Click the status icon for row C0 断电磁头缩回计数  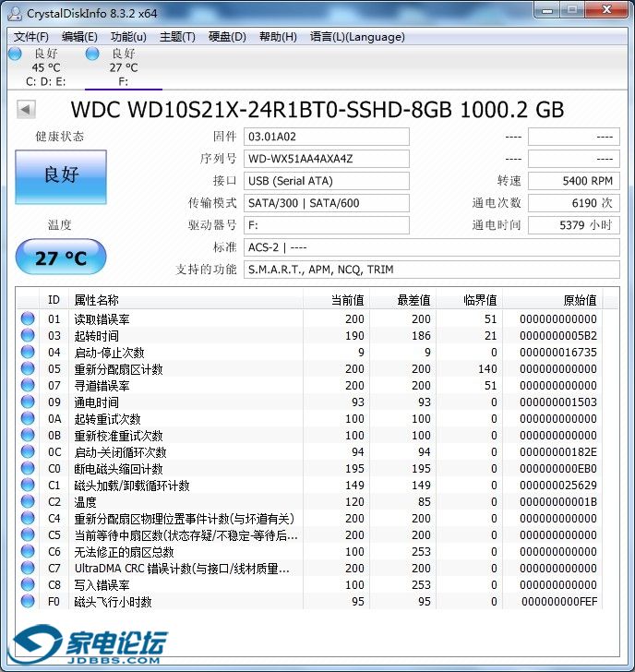pyautogui.click(x=28, y=468)
